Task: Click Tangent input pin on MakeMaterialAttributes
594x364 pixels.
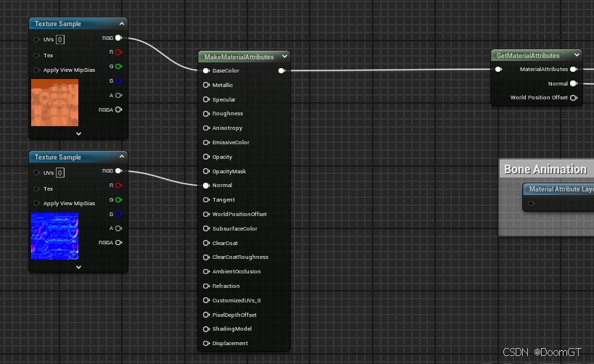Action: click(206, 199)
